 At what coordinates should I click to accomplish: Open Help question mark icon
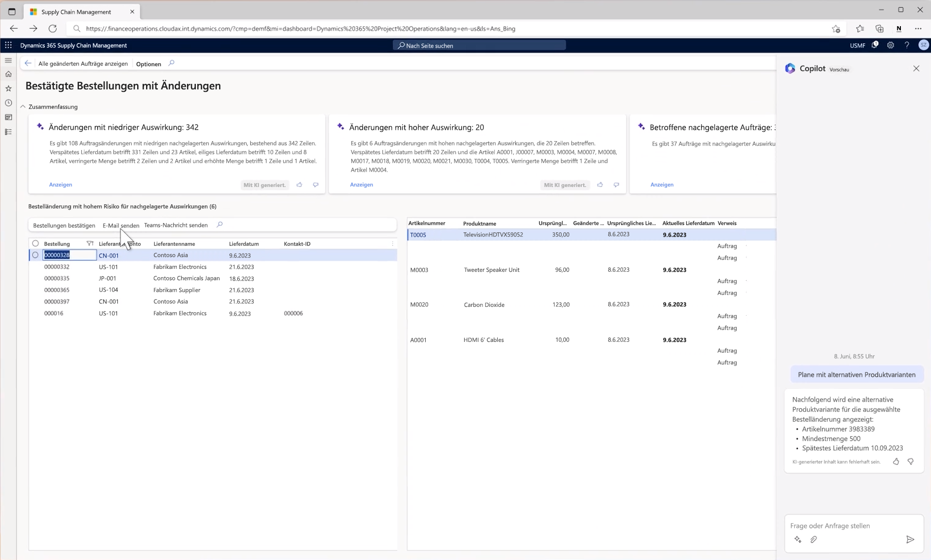click(x=907, y=45)
